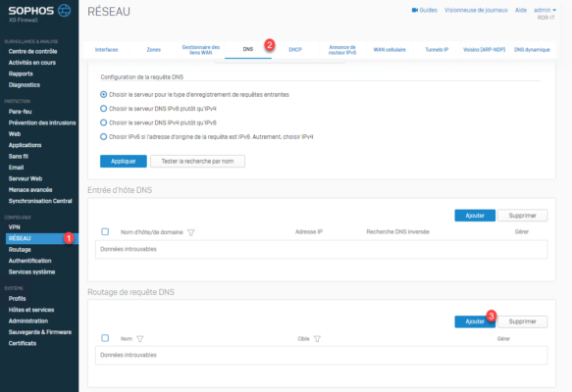
Task: Select radio 'Choisir le serveur pour le type d'enregistrement'
Action: (104, 95)
